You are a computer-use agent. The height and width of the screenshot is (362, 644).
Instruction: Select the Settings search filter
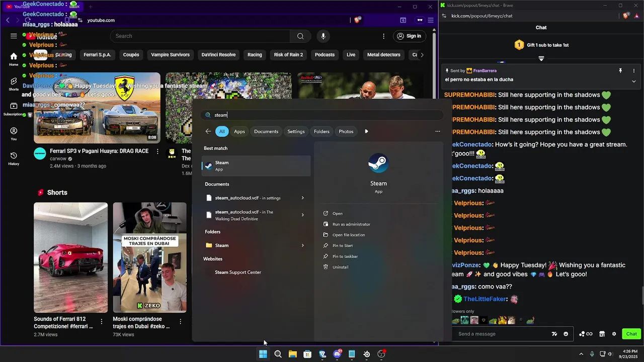click(x=296, y=131)
